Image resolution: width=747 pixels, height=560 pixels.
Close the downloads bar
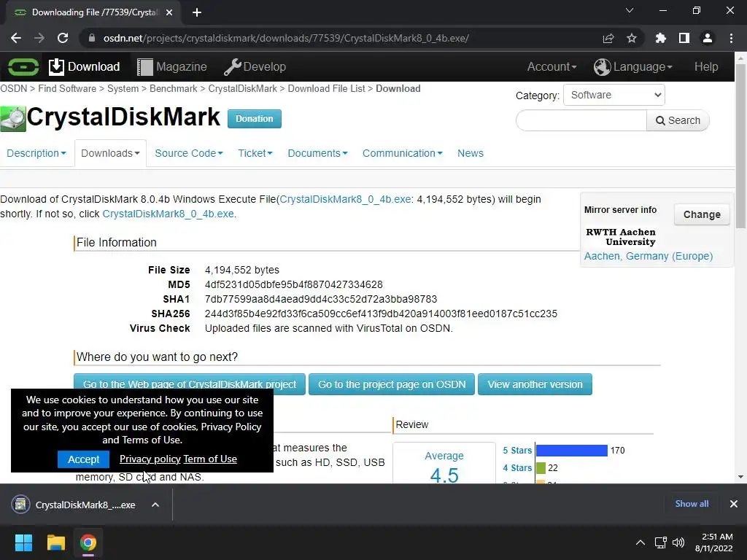pyautogui.click(x=734, y=504)
